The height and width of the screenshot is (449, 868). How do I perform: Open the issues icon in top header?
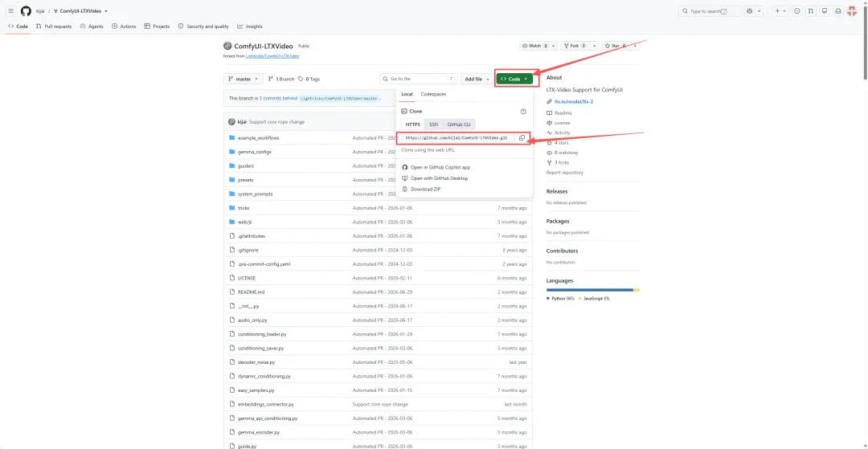click(x=797, y=11)
